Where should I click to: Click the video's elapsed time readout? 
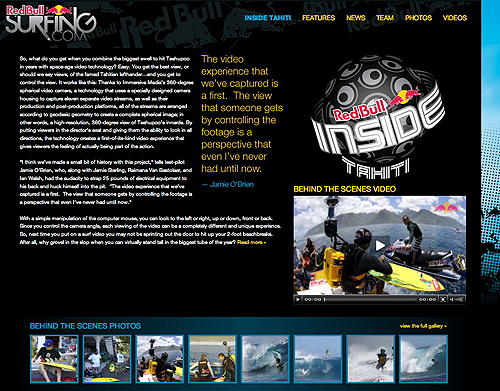(x=313, y=299)
